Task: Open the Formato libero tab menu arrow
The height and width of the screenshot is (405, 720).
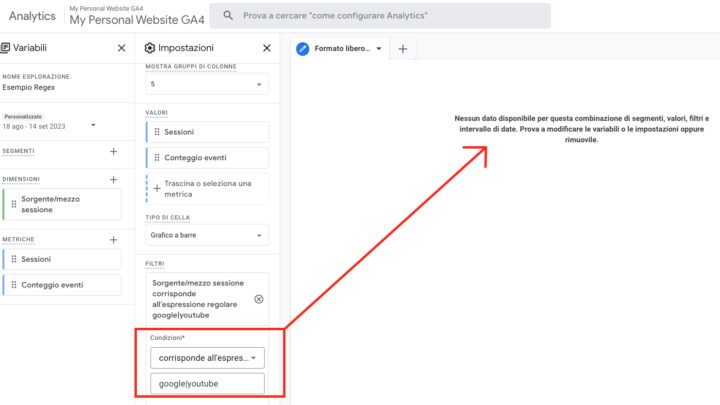Action: point(379,49)
